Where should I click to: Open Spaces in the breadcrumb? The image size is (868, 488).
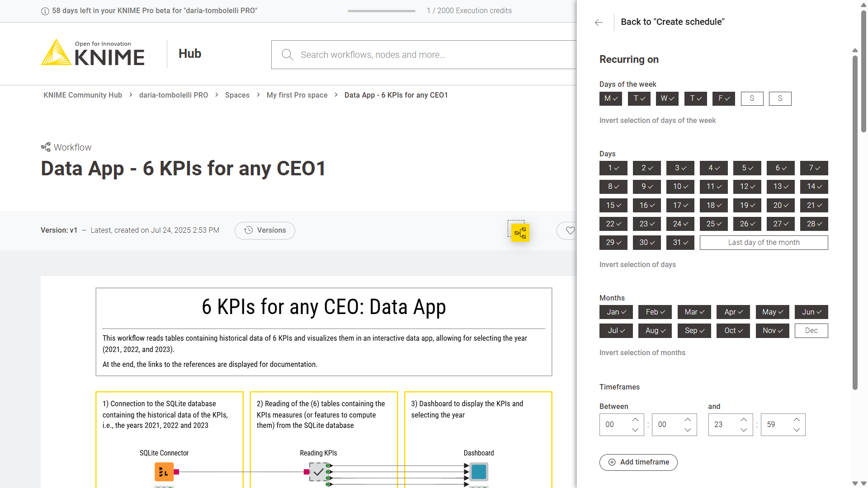[x=237, y=95]
